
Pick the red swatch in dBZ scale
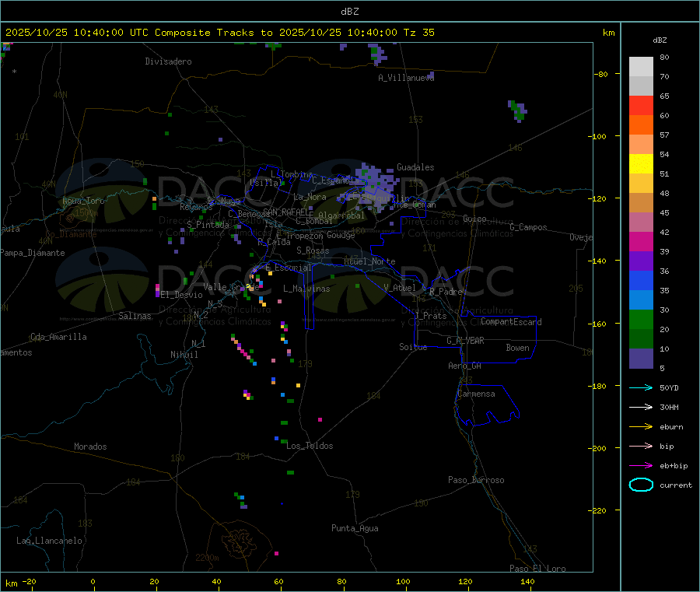(x=641, y=105)
